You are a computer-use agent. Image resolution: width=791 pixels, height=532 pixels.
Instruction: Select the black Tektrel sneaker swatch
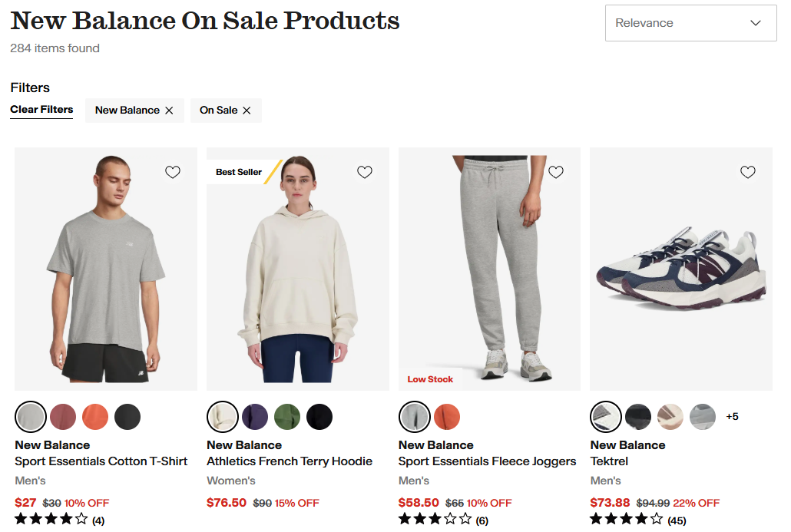pyautogui.click(x=638, y=417)
